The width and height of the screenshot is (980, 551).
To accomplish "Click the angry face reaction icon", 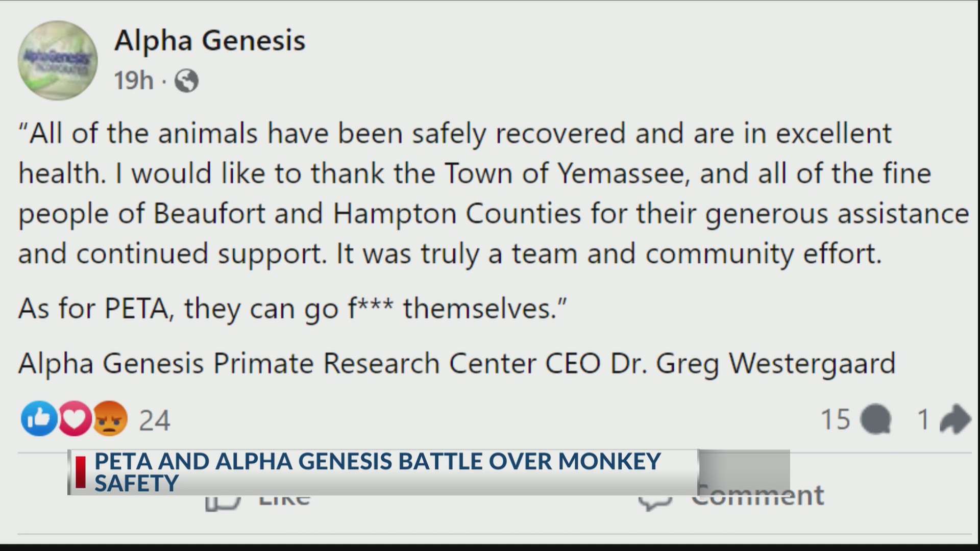I will (110, 419).
